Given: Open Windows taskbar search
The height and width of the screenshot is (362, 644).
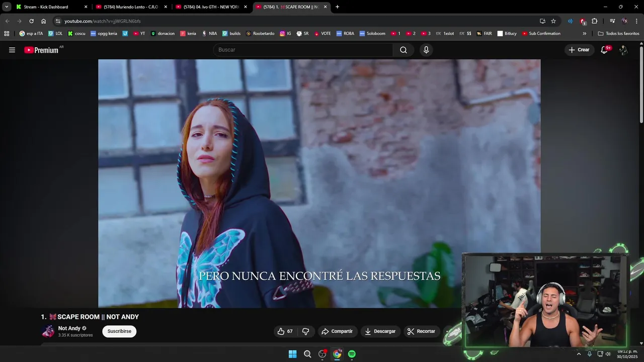Looking at the screenshot, I should [307, 354].
